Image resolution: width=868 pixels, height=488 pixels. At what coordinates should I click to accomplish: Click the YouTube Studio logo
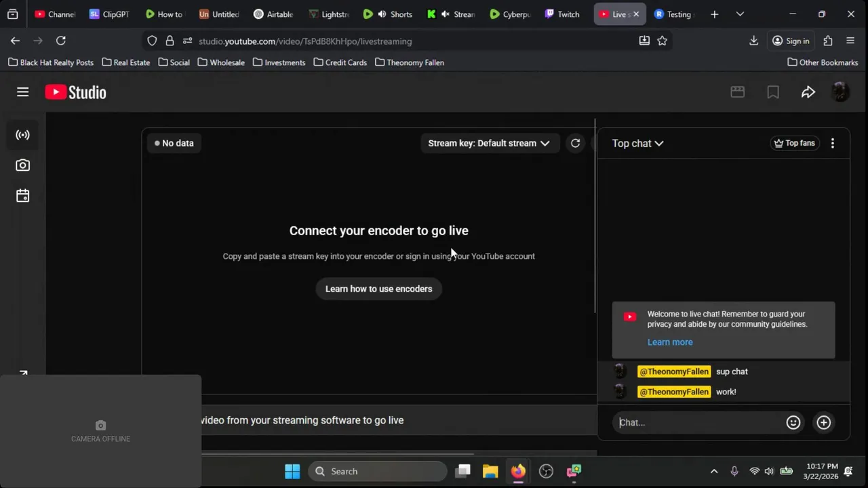coord(75,92)
